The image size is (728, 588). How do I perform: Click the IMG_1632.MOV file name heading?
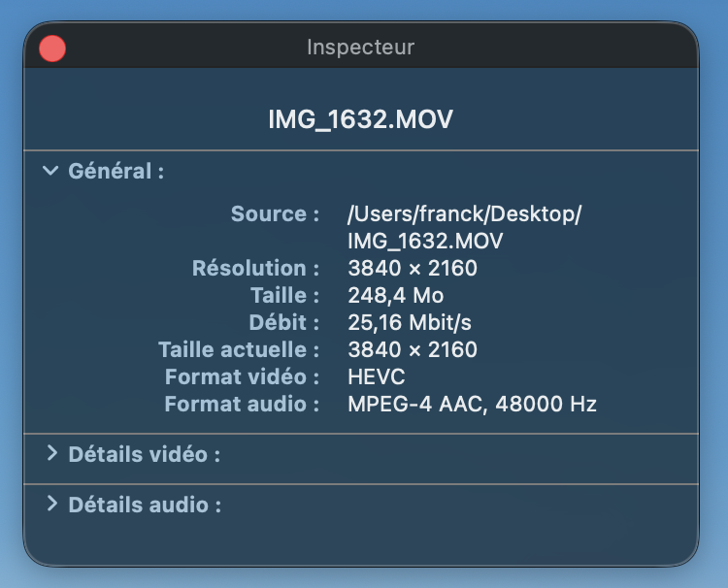(361, 119)
